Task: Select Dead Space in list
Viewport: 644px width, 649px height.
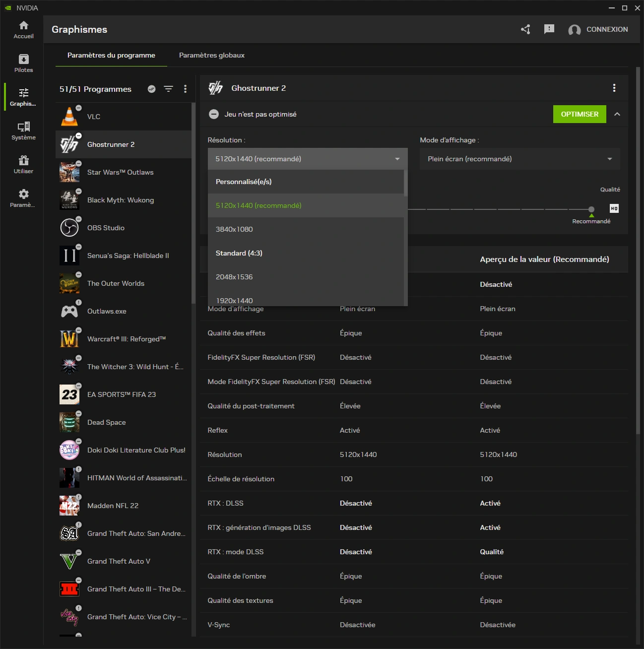Action: point(124,422)
